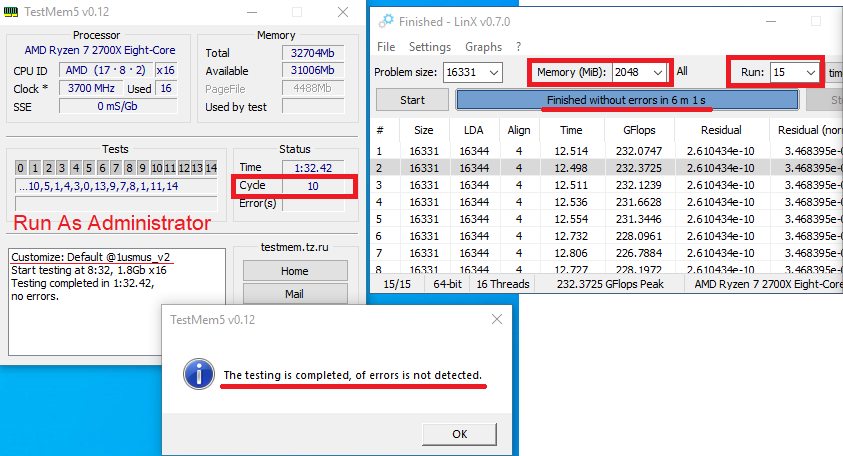This screenshot has width=843, height=456.
Task: Select GFlops value 231.6628 in row 4
Action: [x=639, y=202]
